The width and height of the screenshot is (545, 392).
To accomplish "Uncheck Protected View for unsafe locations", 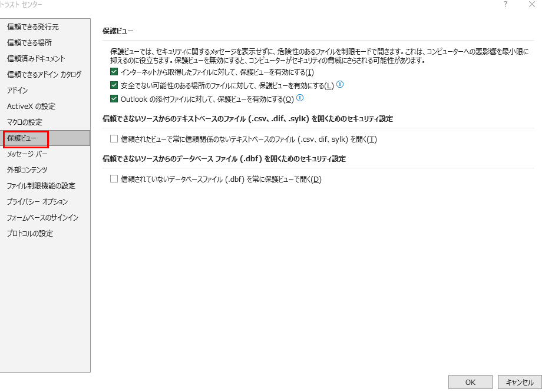I will pos(114,85).
